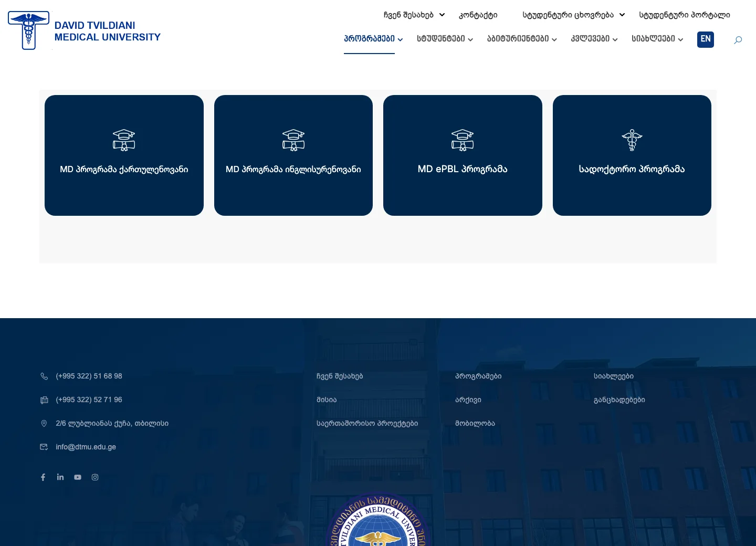Viewport: 756px width, 546px height.
Task: Click the circular university seal emblem
Action: pyautogui.click(x=379, y=520)
